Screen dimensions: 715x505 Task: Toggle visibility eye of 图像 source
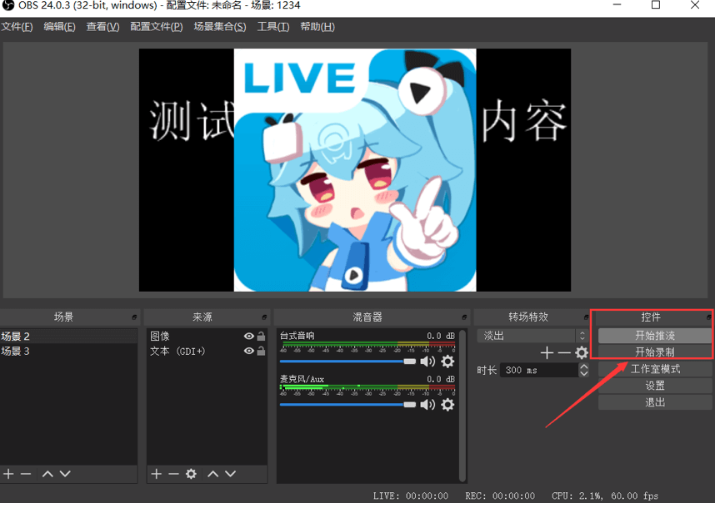pyautogui.click(x=249, y=336)
